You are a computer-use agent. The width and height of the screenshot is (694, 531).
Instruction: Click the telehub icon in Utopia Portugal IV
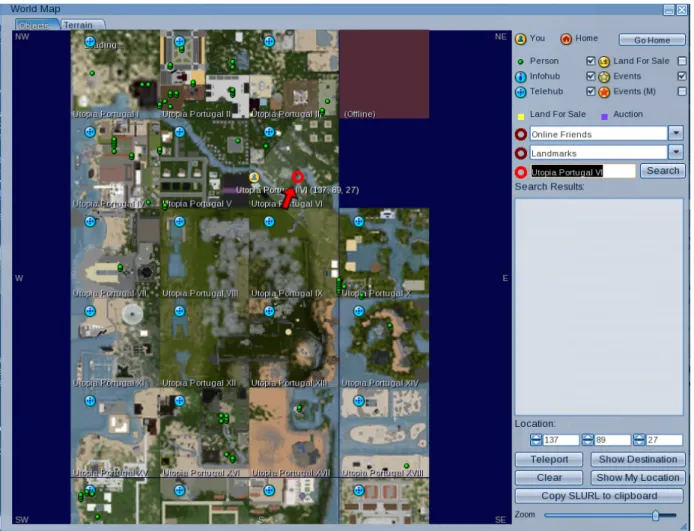tap(90, 132)
